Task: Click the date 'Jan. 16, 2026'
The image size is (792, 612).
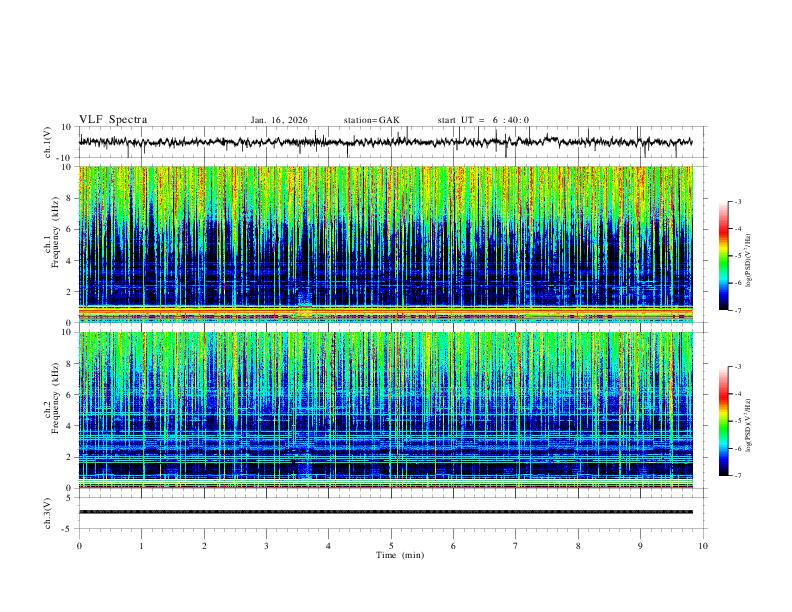Action: click(279, 120)
